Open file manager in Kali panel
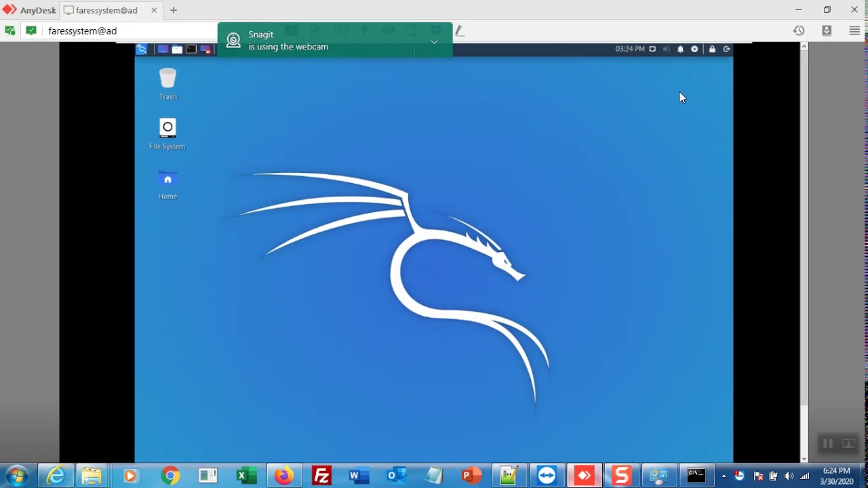The width and height of the screenshot is (868, 488). pyautogui.click(x=177, y=49)
